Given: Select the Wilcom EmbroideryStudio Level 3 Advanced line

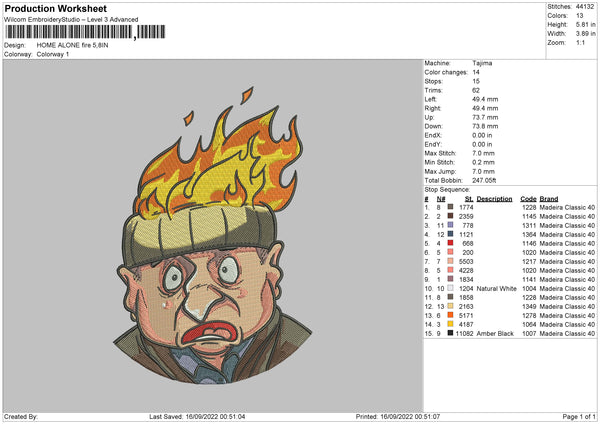Looking at the screenshot, I should (x=71, y=20).
